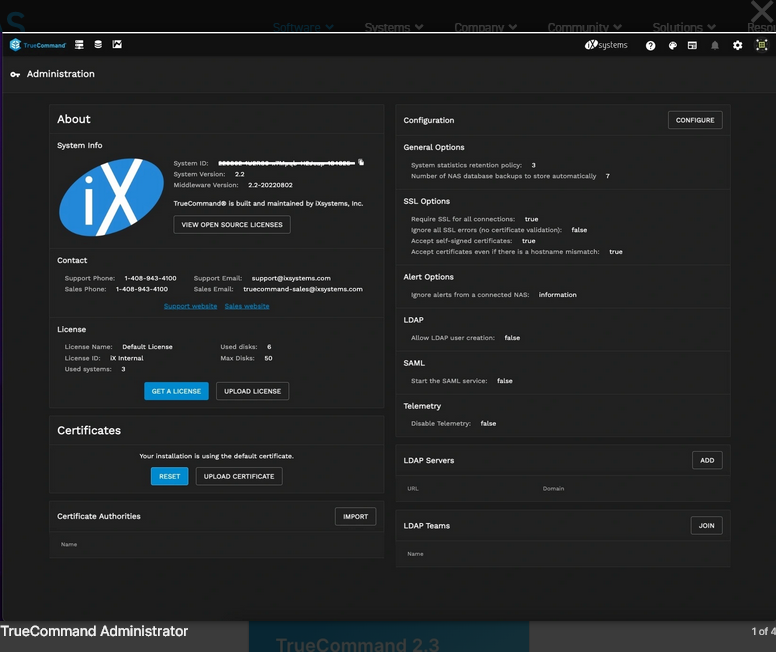Click the Domain column header in LDAP Servers
The image size is (776, 652).
tap(553, 489)
